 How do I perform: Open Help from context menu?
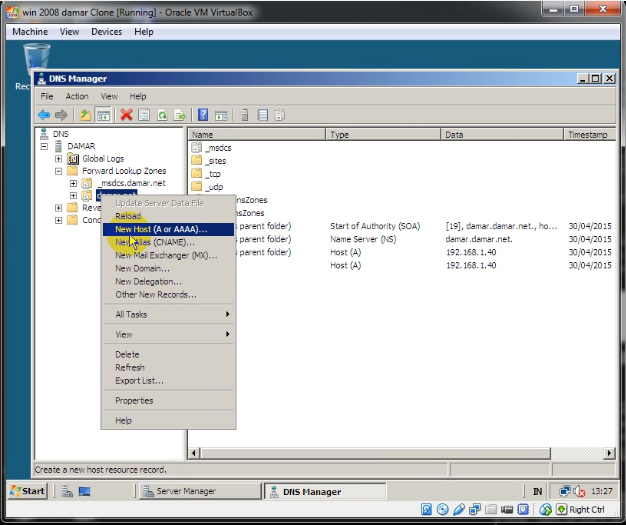click(168, 420)
